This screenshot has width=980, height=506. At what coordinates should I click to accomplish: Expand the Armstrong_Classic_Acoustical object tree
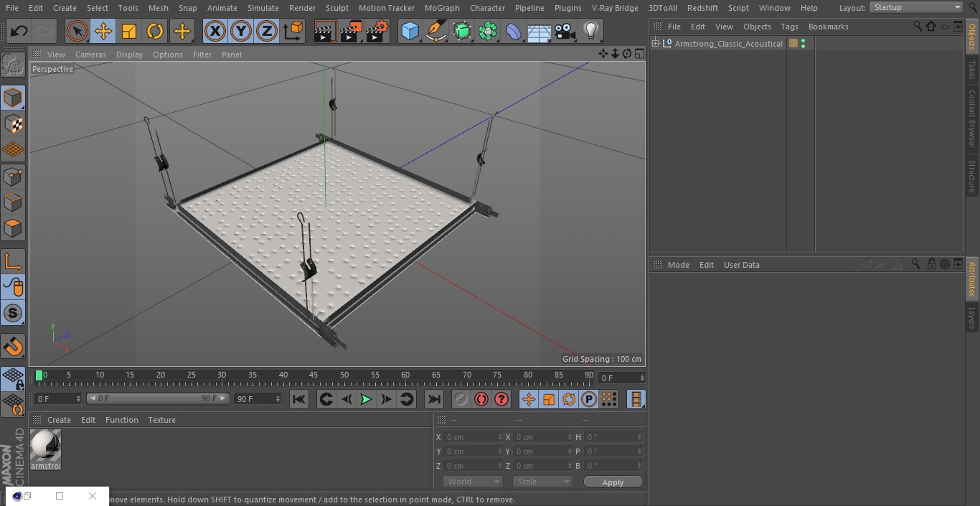click(655, 44)
